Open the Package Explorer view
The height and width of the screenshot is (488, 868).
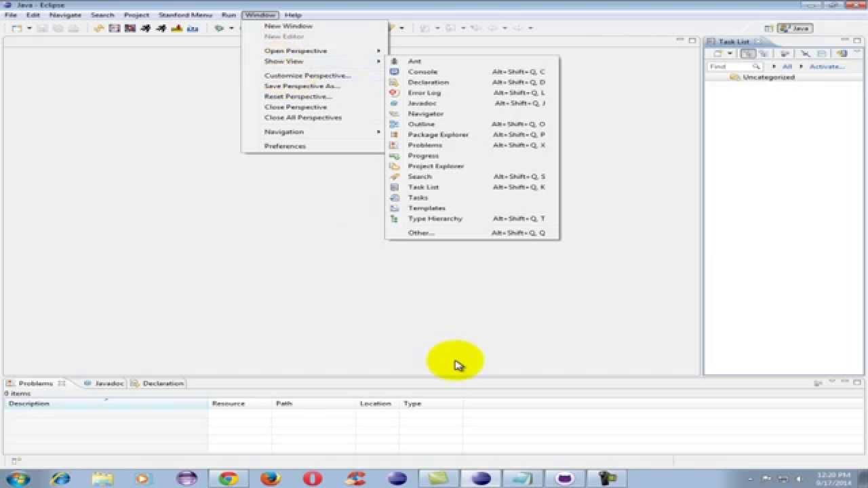tap(471, 135)
